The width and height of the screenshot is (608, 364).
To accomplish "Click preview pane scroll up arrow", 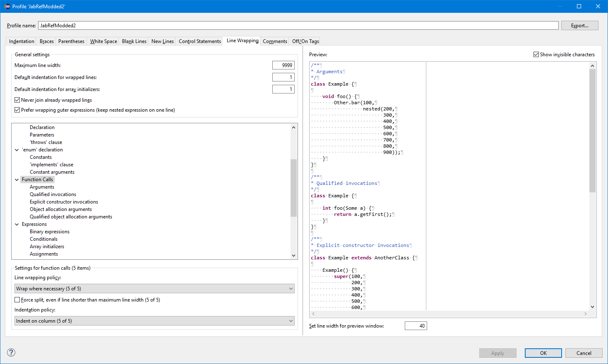I will tap(593, 65).
